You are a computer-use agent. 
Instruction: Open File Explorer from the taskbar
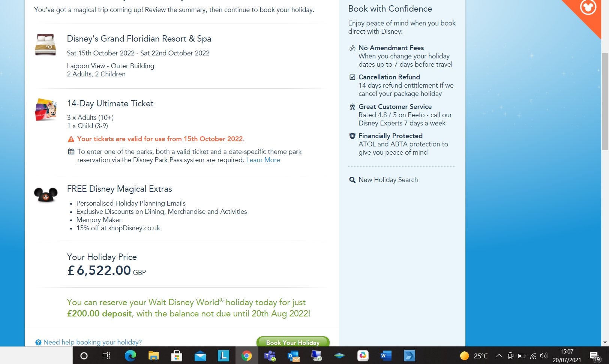tap(153, 356)
